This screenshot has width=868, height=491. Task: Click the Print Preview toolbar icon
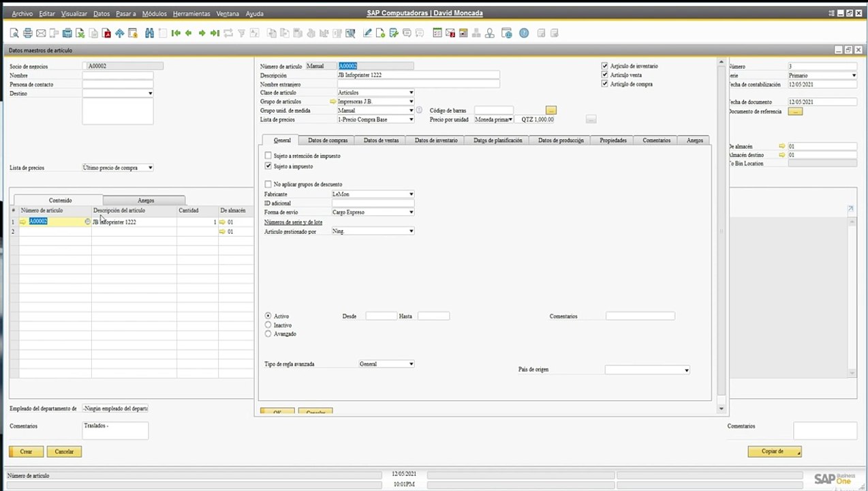point(14,33)
